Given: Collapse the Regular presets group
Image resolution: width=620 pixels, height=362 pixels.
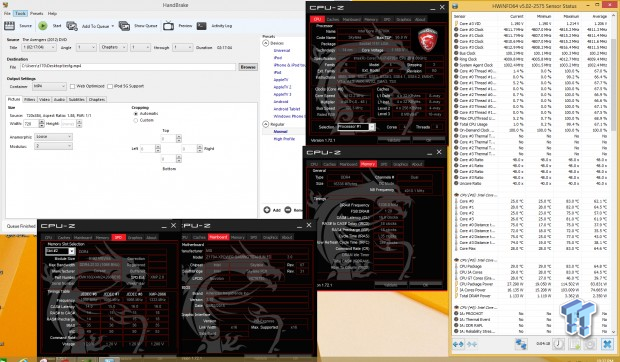Looking at the screenshot, I should point(266,124).
